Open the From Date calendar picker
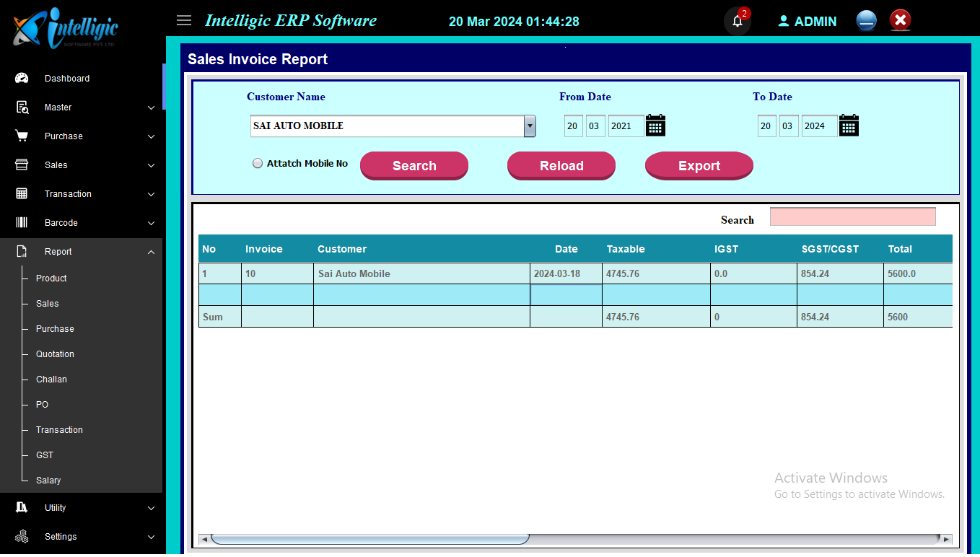Image resolution: width=980 pixels, height=557 pixels. pos(655,126)
